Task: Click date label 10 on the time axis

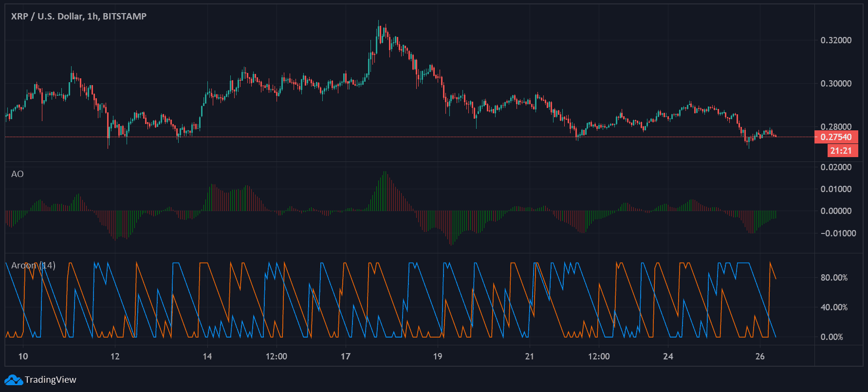Action: pos(23,356)
